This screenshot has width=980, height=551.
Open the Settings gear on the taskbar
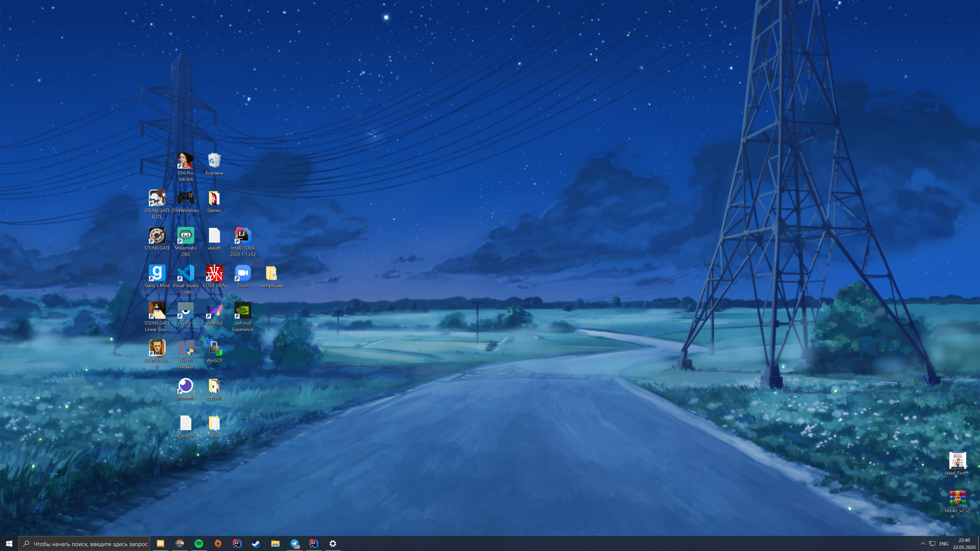pos(333,543)
